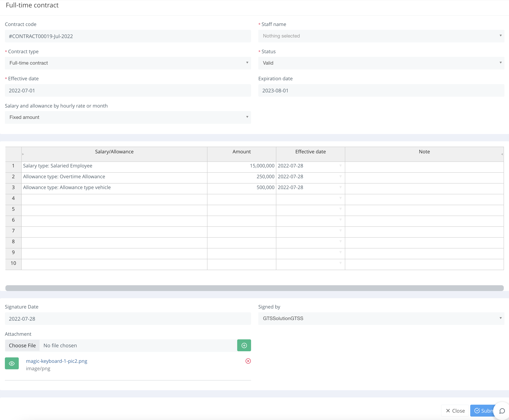The width and height of the screenshot is (509, 420).
Task: Click the green add attachment plus icon
Action: tap(244, 345)
